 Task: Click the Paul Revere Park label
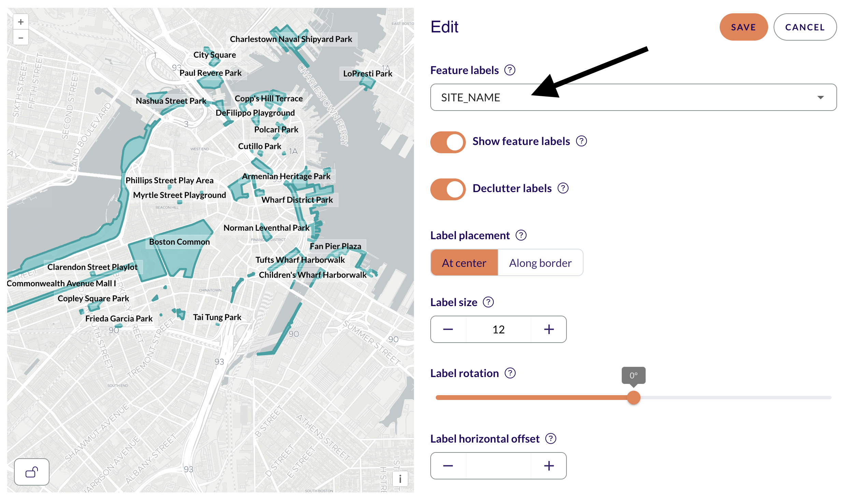click(x=211, y=73)
